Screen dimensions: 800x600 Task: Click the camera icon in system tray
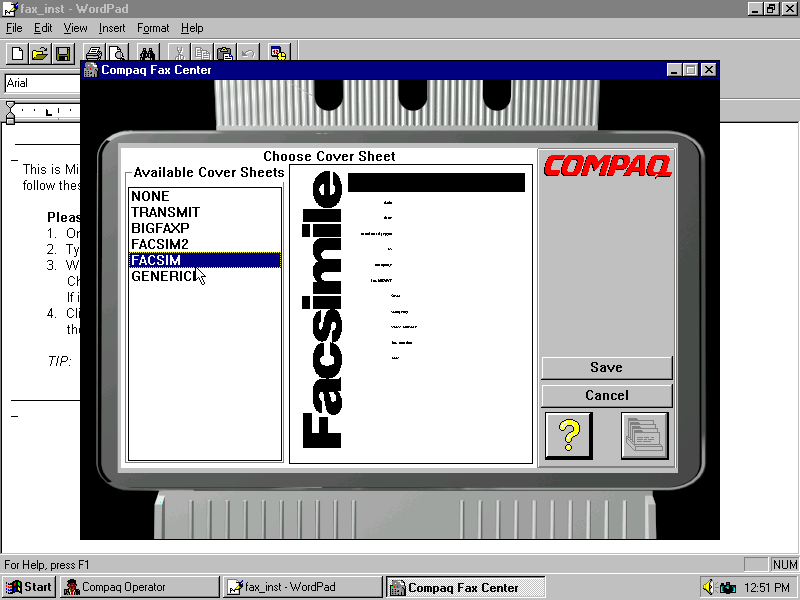point(728,588)
